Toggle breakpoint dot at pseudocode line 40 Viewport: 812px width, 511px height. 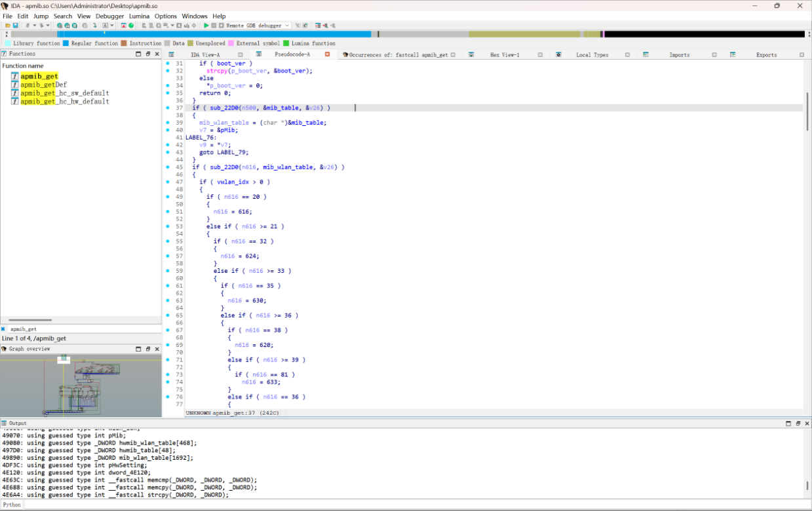(169, 130)
